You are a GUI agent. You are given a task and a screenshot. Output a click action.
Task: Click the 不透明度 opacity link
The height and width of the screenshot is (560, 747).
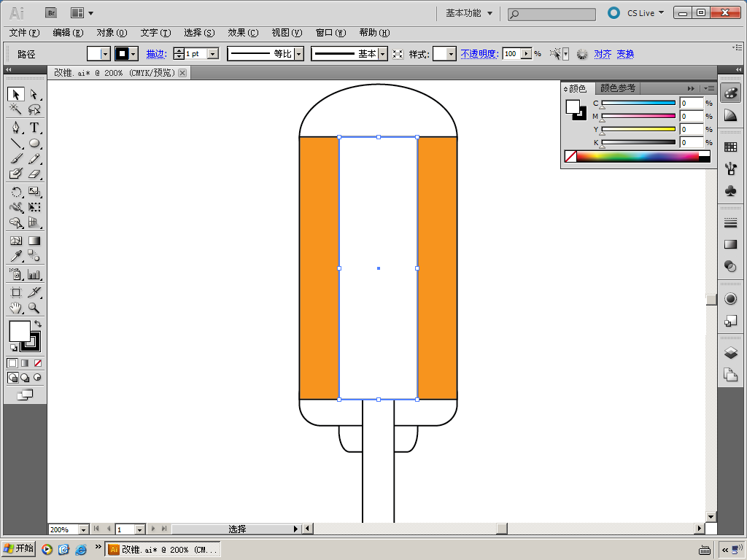(x=479, y=54)
